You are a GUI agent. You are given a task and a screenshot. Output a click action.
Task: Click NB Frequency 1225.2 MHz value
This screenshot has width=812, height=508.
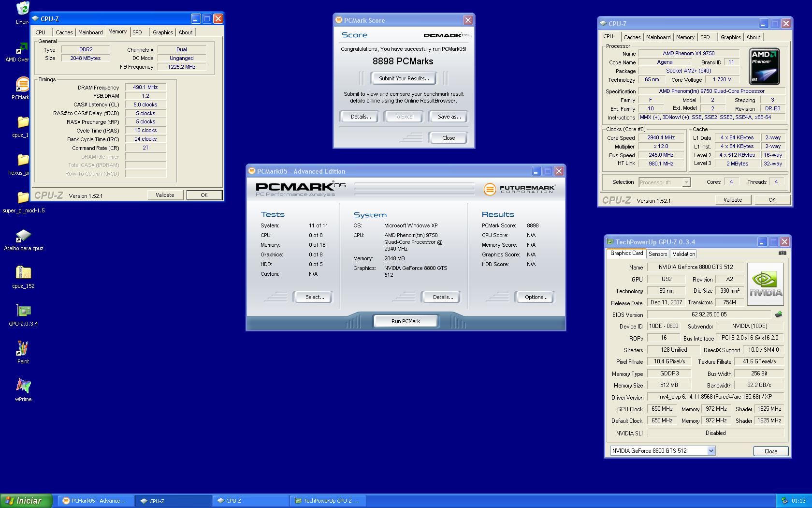point(182,67)
